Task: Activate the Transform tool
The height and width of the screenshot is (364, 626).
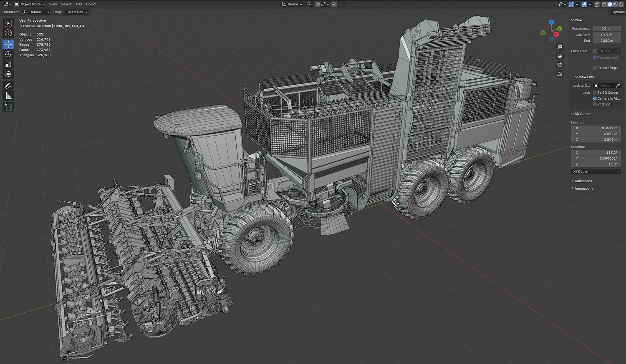Action: coord(8,74)
